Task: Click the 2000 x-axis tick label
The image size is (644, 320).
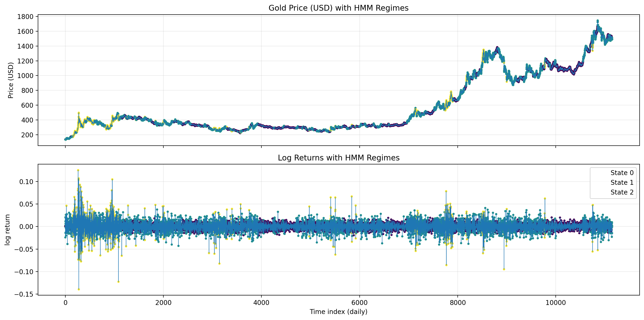Action: coord(163,303)
